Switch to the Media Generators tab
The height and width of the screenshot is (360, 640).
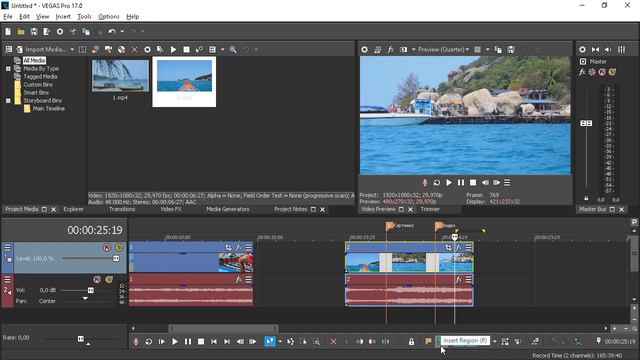(227, 209)
